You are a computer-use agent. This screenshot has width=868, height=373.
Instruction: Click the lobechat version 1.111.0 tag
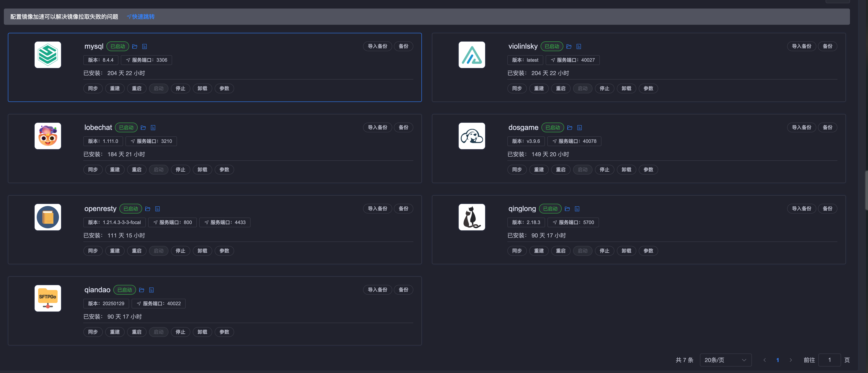point(103,141)
